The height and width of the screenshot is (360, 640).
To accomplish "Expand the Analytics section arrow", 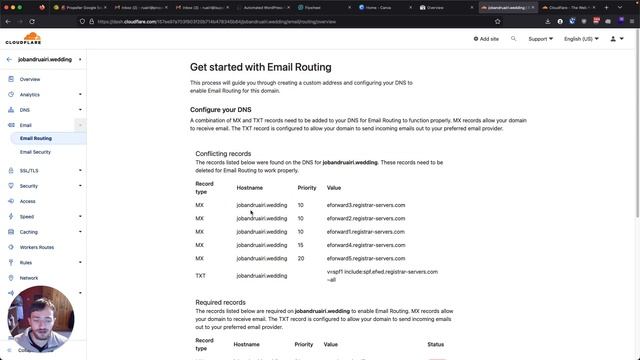I will (80, 94).
